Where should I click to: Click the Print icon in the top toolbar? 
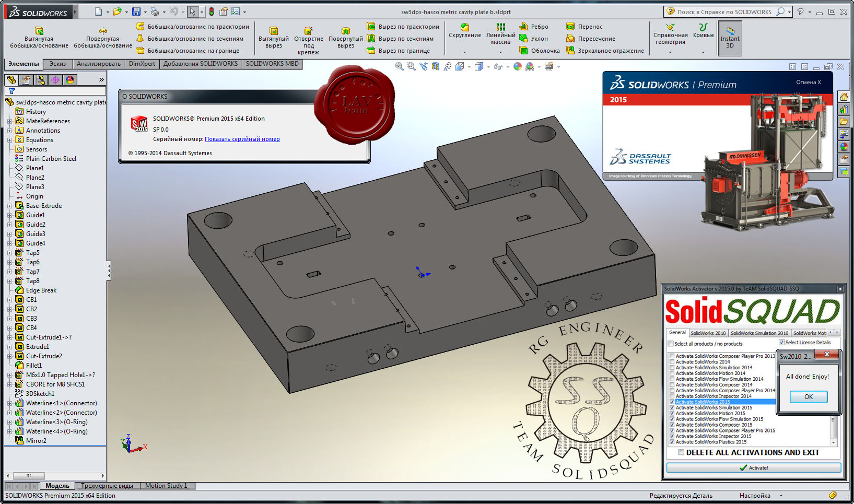(155, 11)
